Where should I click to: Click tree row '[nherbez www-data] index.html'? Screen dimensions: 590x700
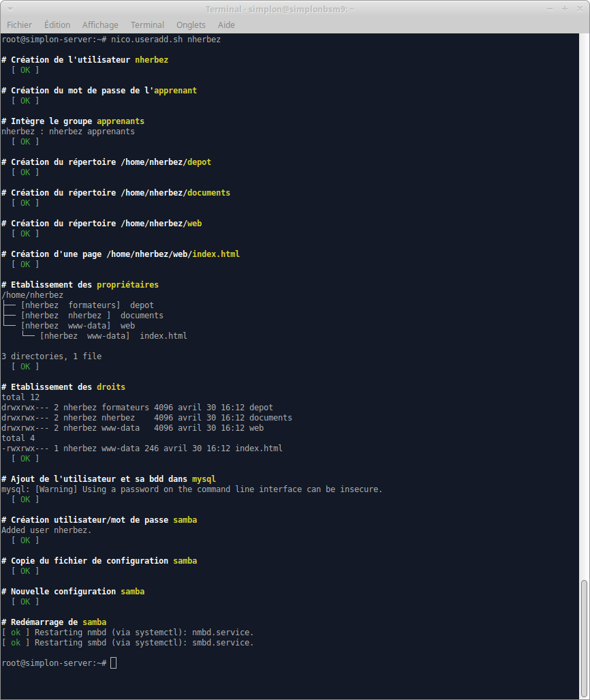click(x=104, y=336)
